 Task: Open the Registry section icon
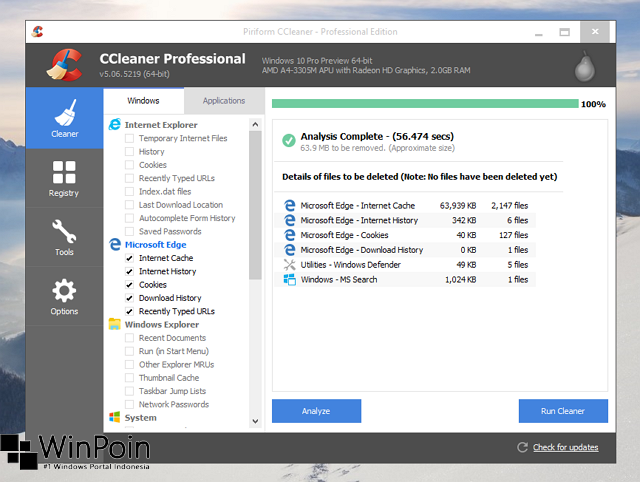tap(64, 172)
